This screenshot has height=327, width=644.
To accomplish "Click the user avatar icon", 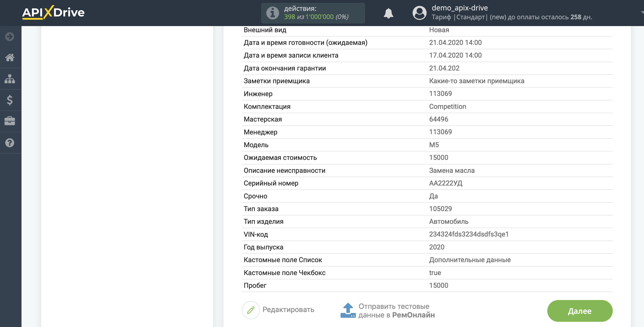I will [419, 13].
